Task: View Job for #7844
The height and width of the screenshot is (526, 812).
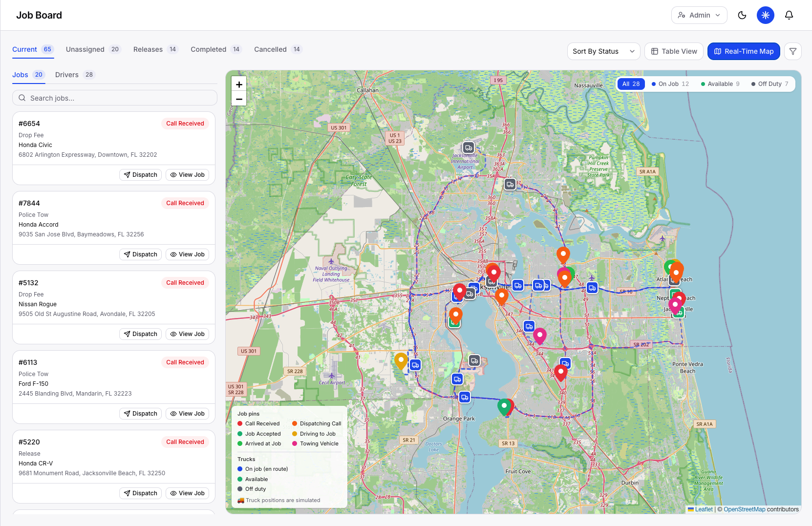Action: tap(187, 254)
